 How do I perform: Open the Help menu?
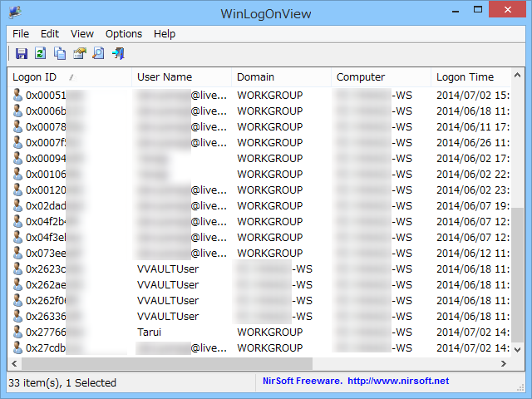tap(165, 34)
